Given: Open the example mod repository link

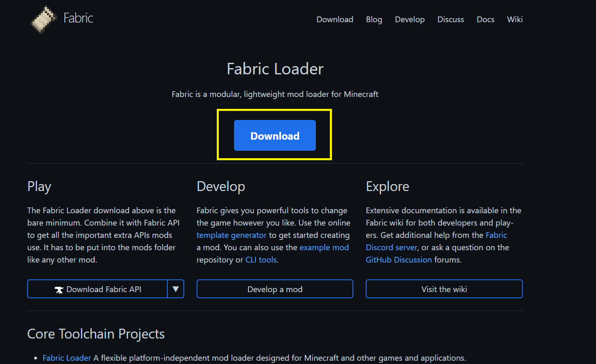Looking at the screenshot, I should (324, 247).
